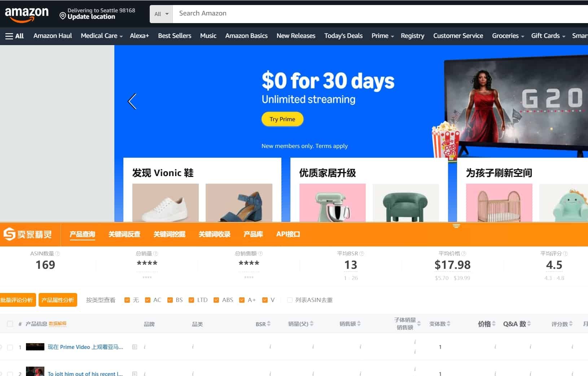588x376 pixels.
Task: Click the 产品属性分析 button
Action: coord(58,300)
